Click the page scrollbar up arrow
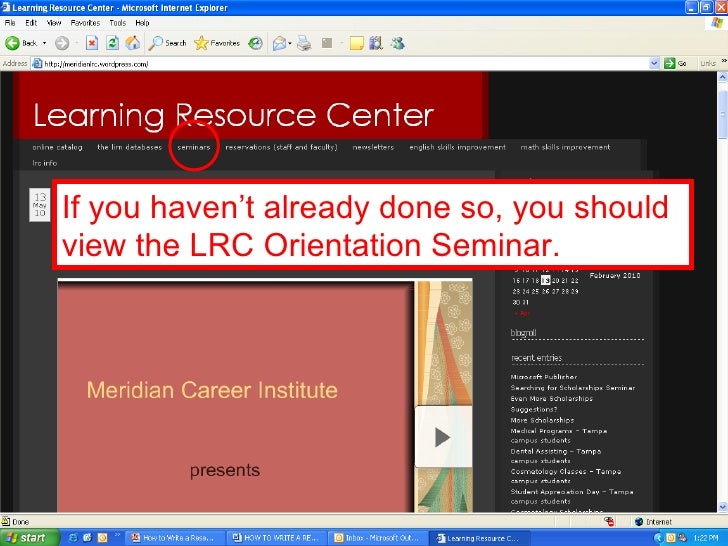Image resolution: width=728 pixels, height=546 pixels. pos(722,77)
